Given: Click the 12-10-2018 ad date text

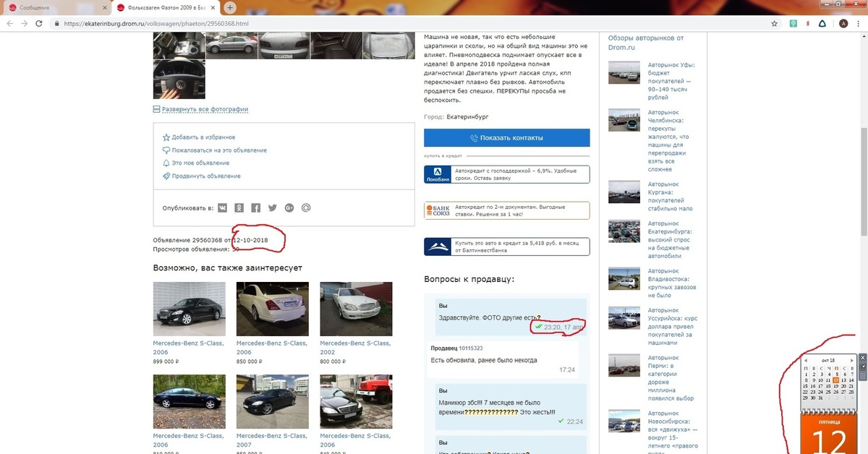Looking at the screenshot, I should point(250,240).
